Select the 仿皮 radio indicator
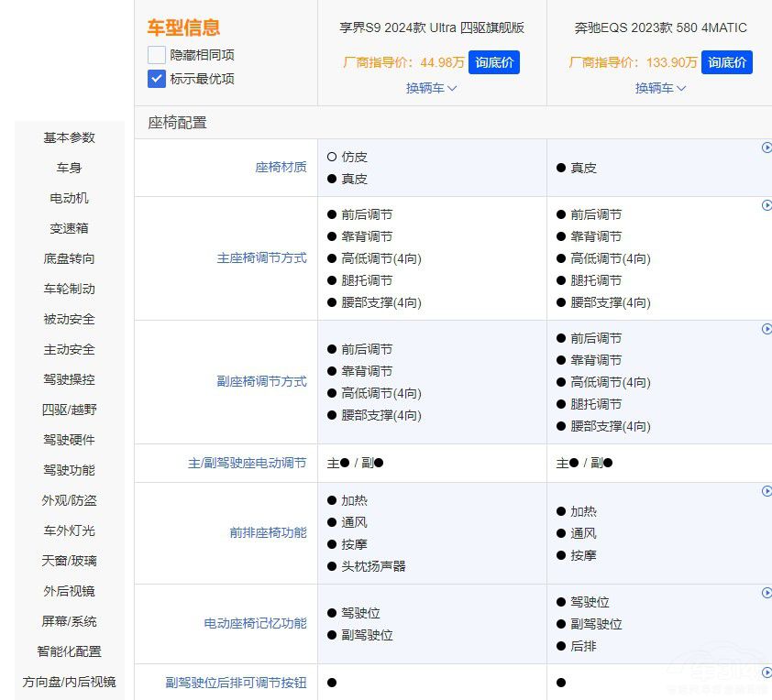Image resolution: width=772 pixels, height=700 pixels. pyautogui.click(x=333, y=157)
